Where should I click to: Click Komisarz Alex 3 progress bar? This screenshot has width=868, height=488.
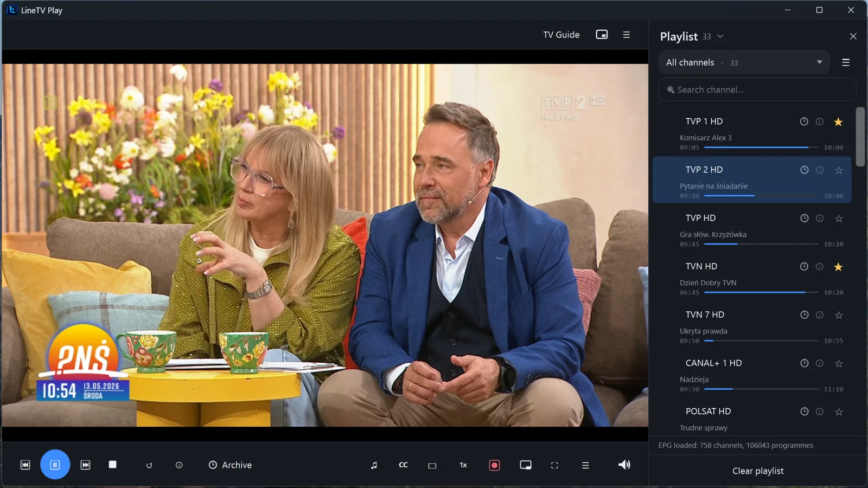(x=761, y=147)
